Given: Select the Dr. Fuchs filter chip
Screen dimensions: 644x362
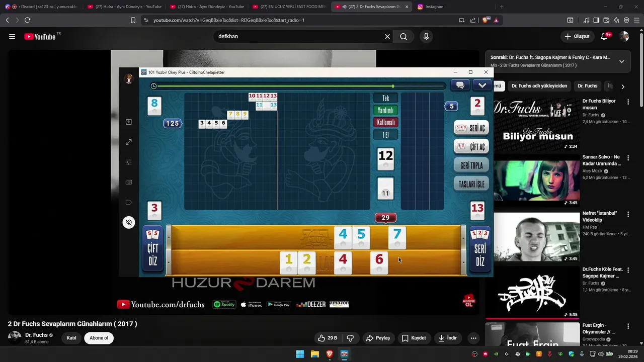Looking at the screenshot, I should [587, 86].
